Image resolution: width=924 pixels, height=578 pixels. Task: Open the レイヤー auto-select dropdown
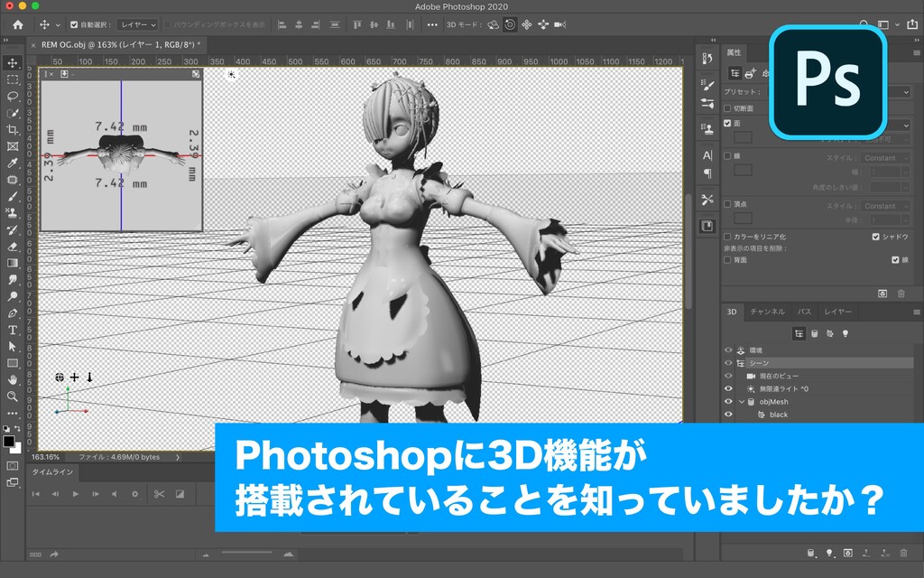pos(138,24)
